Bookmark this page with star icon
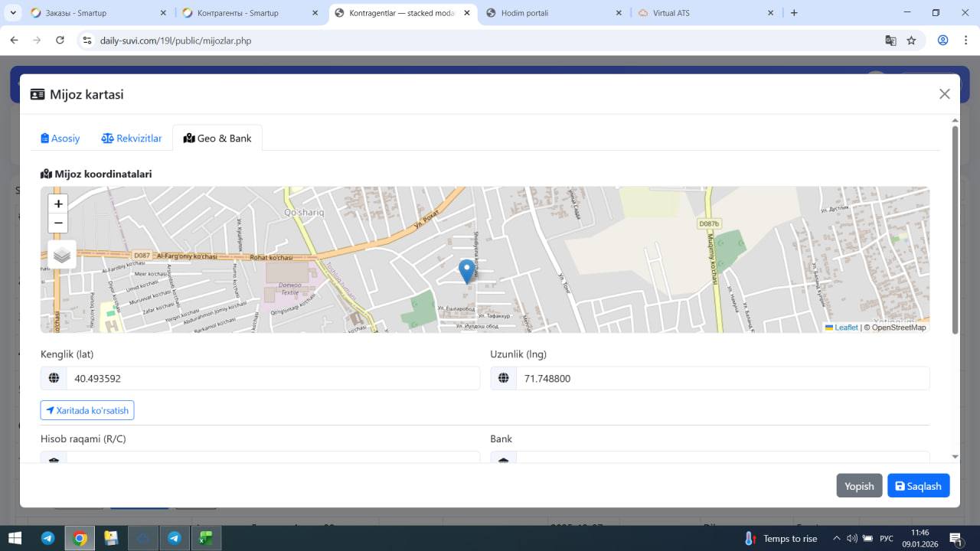The image size is (980, 551). tap(911, 41)
